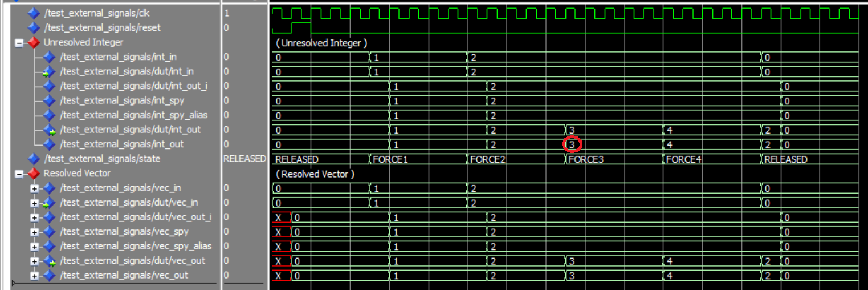Image resolution: width=868 pixels, height=290 pixels.
Task: Click the reset pulse in the waveform
Action: pyautogui.click(x=300, y=27)
